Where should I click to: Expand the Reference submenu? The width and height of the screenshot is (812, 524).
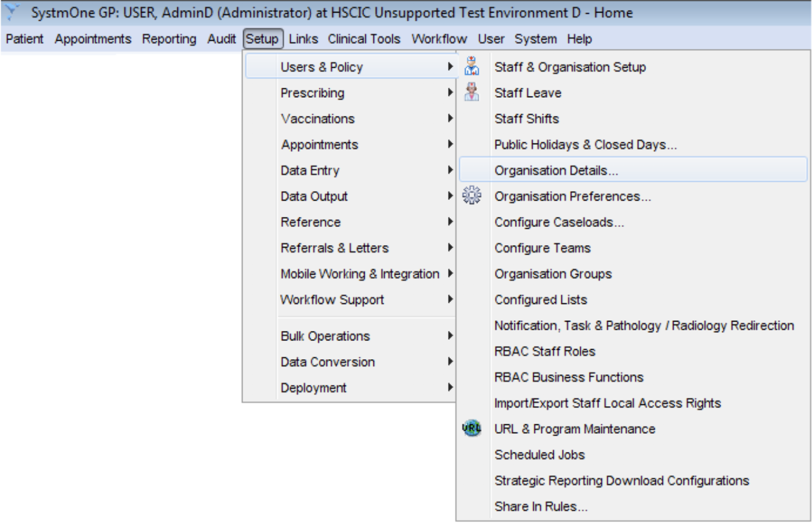click(x=350, y=222)
